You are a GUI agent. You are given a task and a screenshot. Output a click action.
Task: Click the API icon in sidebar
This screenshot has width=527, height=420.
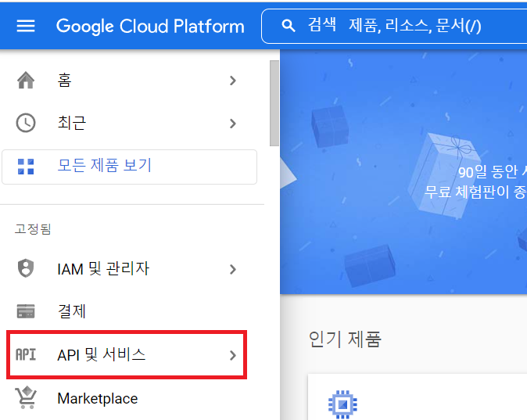[x=26, y=355]
